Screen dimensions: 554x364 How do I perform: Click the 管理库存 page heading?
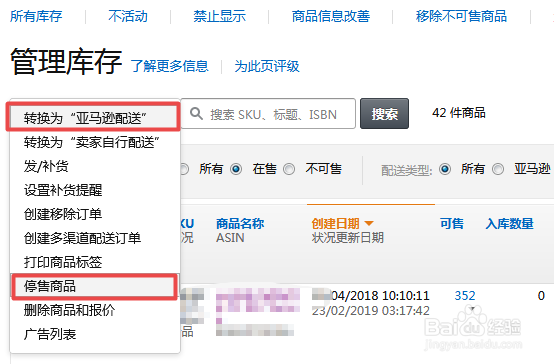pyautogui.click(x=66, y=62)
